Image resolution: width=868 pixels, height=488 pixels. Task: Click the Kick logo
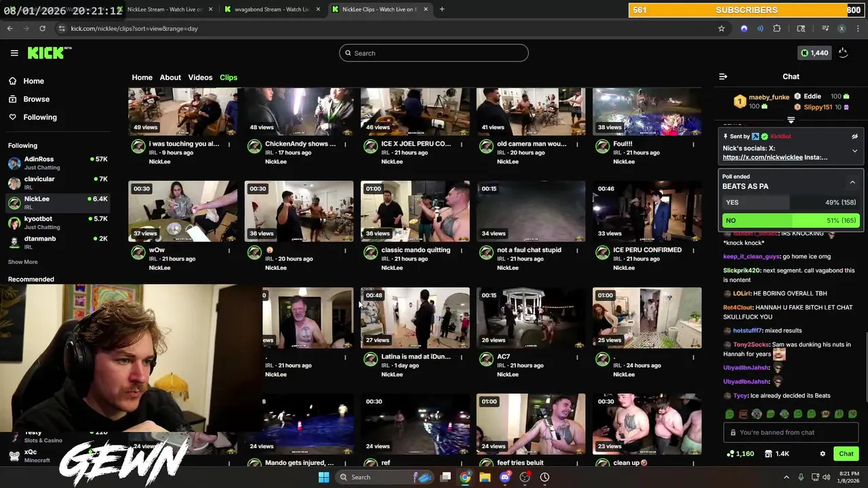coord(50,53)
